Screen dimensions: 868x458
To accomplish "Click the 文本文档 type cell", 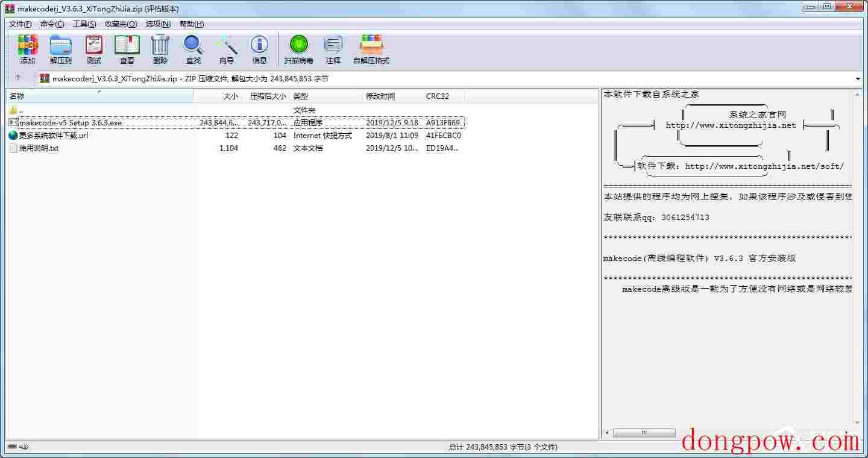I will click(x=307, y=148).
